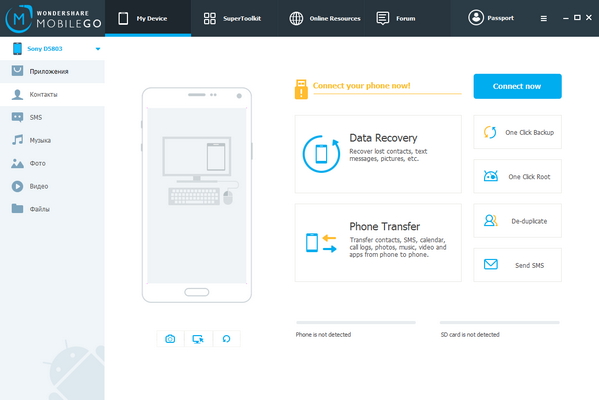Open the De-duplicate contacts tool
The height and width of the screenshot is (400, 599).
coord(517,221)
